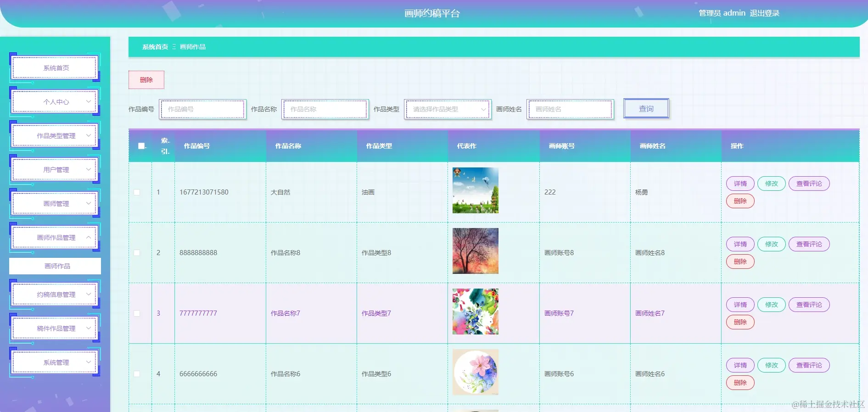Check the row for 作品名称7
Viewport: 868px width, 412px height.
137,313
